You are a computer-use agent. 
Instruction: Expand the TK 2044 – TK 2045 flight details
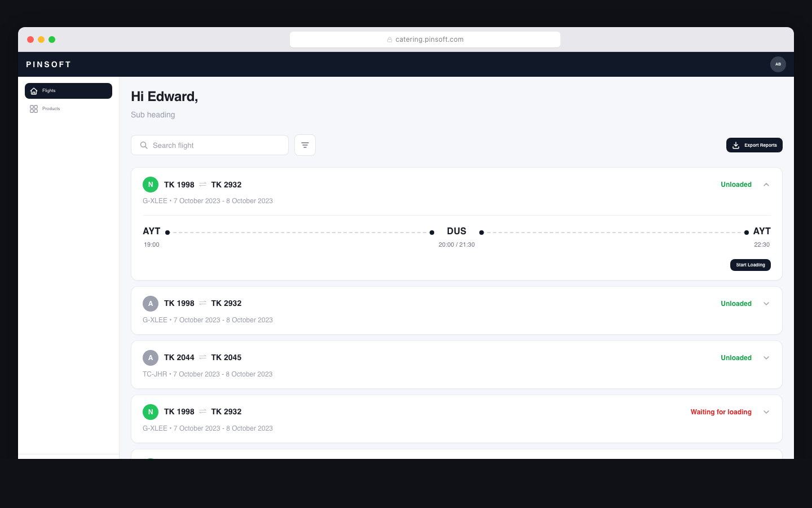(766, 357)
